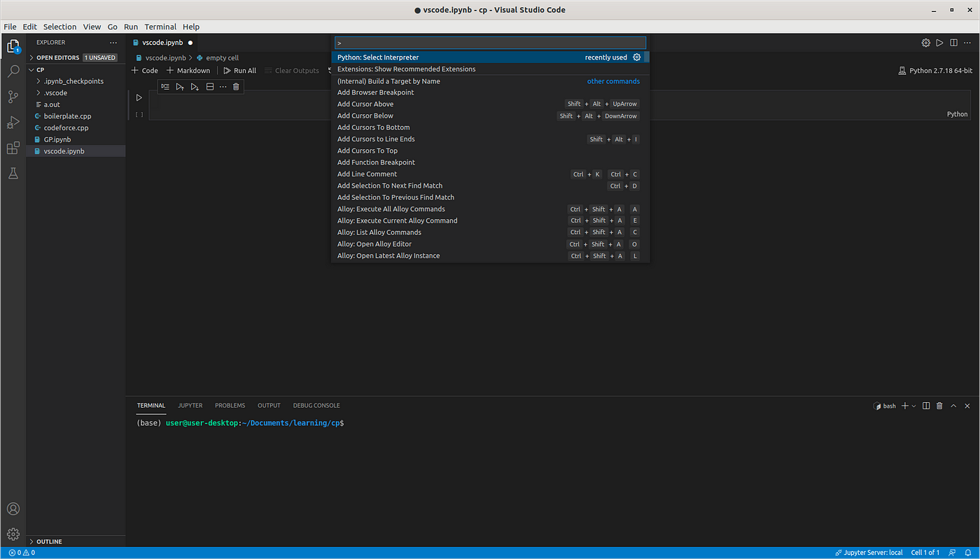Split the editor right
Viewport: 980px width, 559px height.
tap(953, 43)
